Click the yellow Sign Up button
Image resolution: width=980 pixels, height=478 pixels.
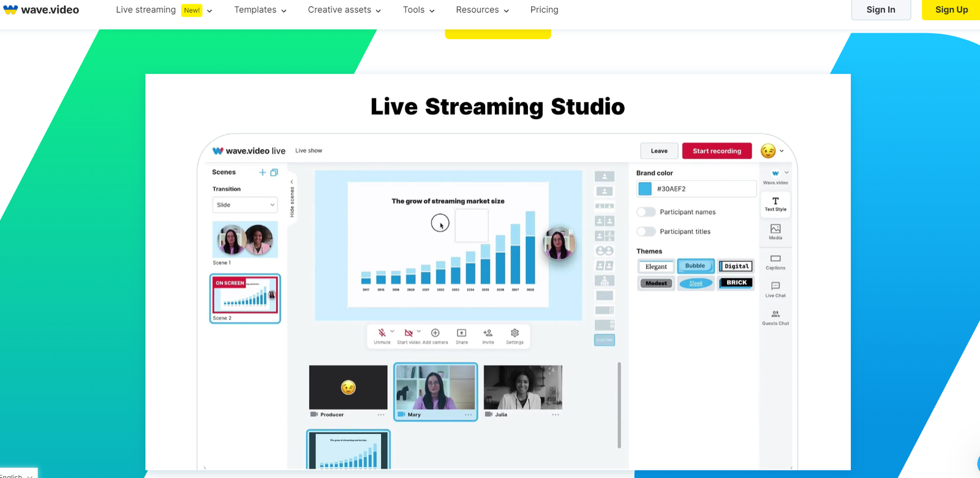951,10
